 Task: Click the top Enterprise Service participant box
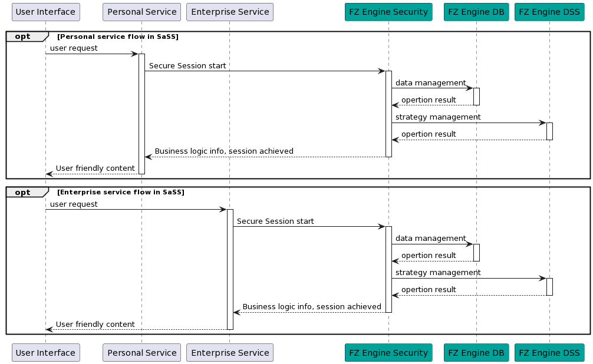coord(229,12)
